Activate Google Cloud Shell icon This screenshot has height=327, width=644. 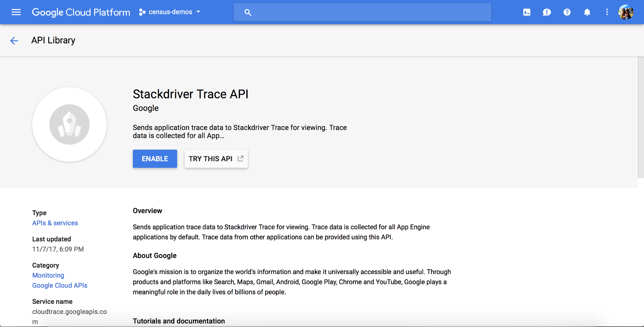pos(527,12)
